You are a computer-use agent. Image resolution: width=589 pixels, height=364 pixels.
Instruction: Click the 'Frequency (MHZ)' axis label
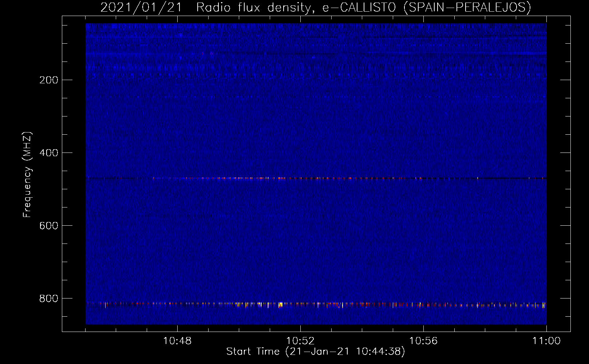tap(27, 175)
